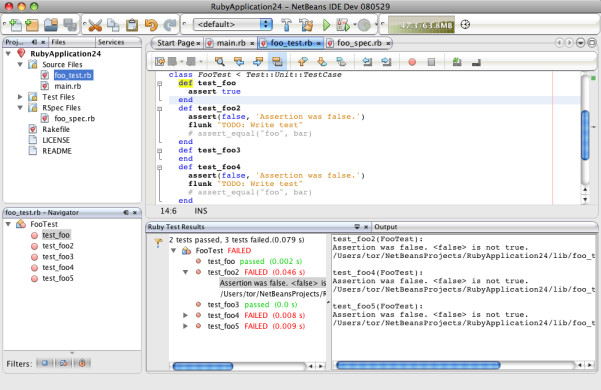Switch to the Files tab
The image size is (601, 390).
[59, 42]
